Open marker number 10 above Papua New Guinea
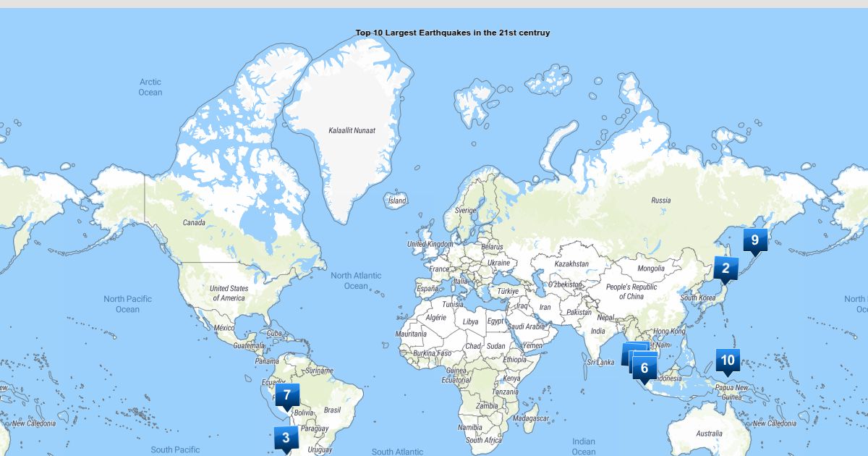The image size is (868, 456). 728,360
